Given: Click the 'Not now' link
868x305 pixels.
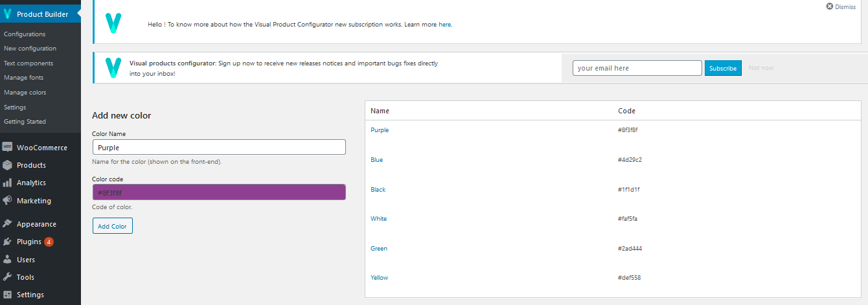Looking at the screenshot, I should [760, 68].
